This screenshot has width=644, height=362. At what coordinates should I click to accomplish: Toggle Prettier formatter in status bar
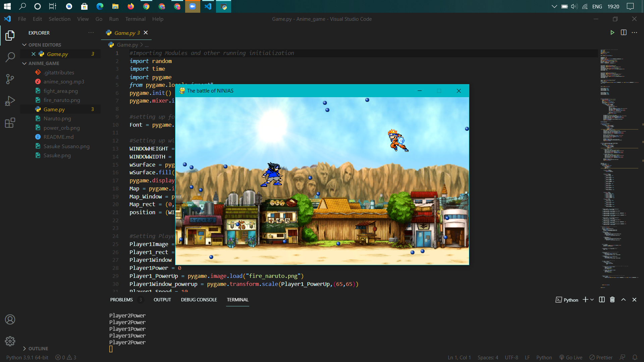pos(601,358)
